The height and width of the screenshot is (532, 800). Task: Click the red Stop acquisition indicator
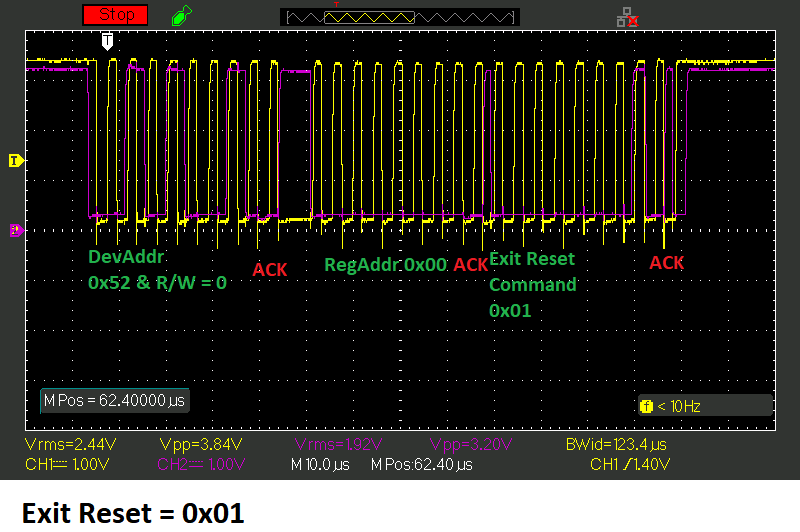[x=115, y=15]
